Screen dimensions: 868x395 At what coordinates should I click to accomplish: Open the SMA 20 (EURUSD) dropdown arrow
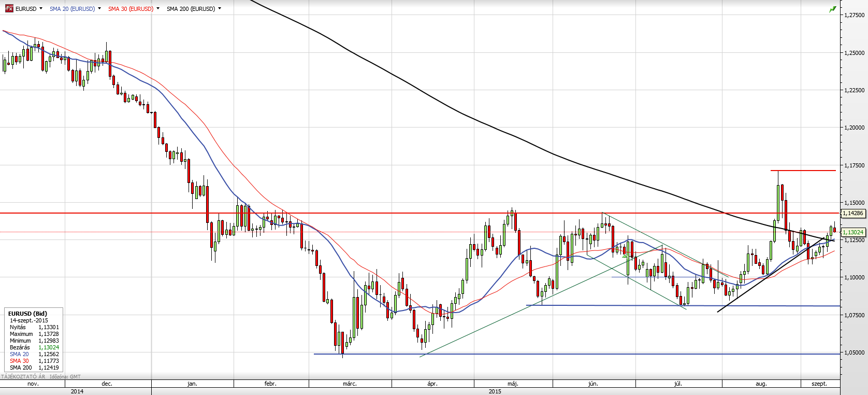pos(99,8)
